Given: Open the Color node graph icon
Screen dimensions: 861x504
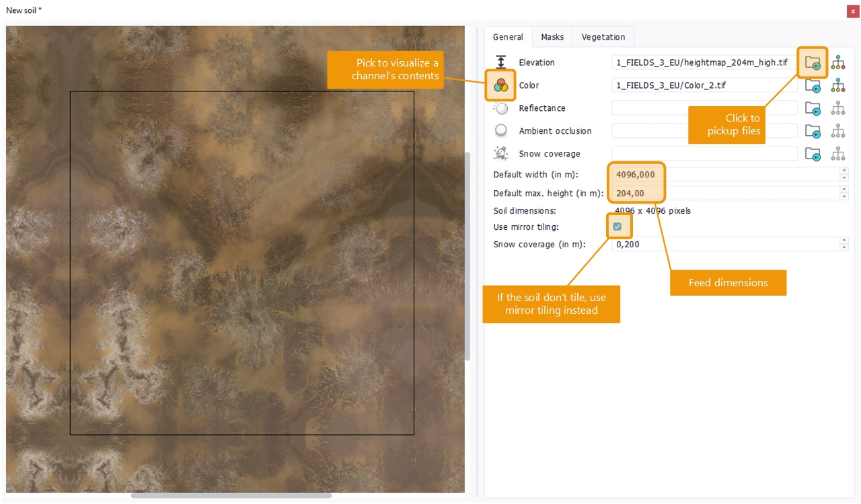Looking at the screenshot, I should click(837, 85).
